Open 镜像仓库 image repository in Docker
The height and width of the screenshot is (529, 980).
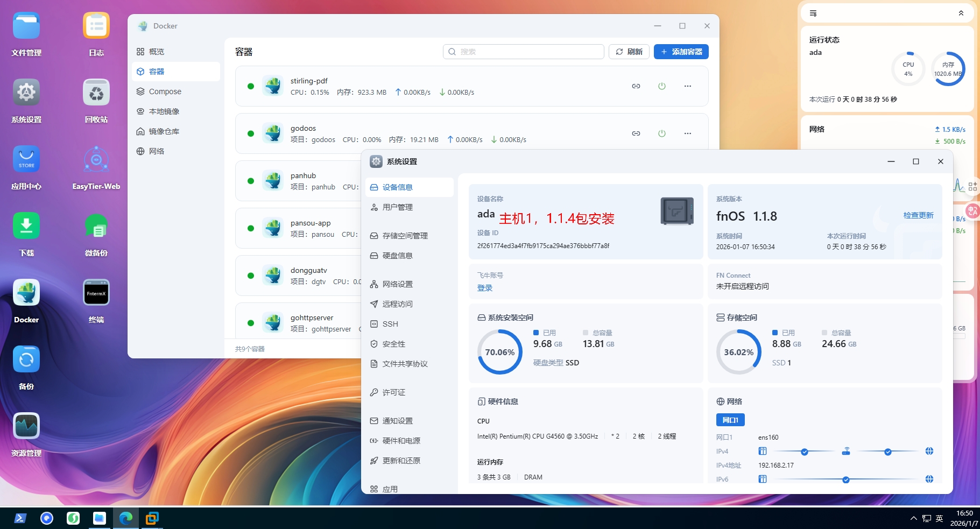coord(165,131)
